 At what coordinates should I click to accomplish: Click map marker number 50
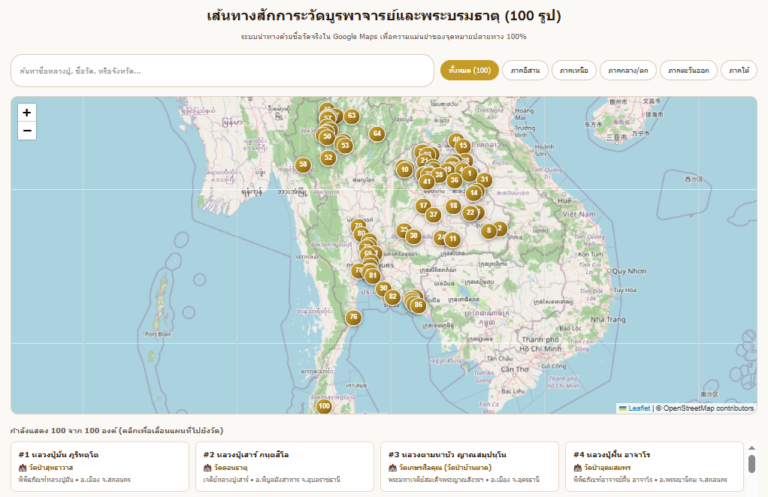(327, 137)
